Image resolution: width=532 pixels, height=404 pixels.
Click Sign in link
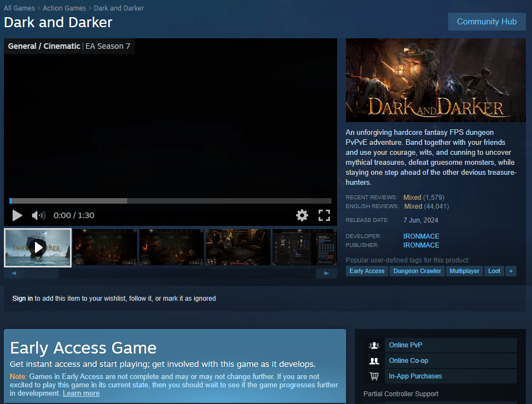pos(22,299)
